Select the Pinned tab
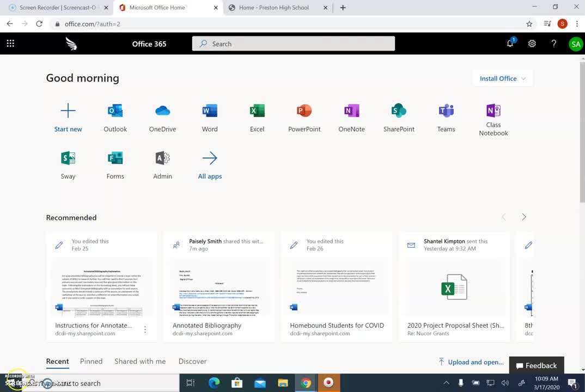The width and height of the screenshot is (585, 392). (91, 361)
